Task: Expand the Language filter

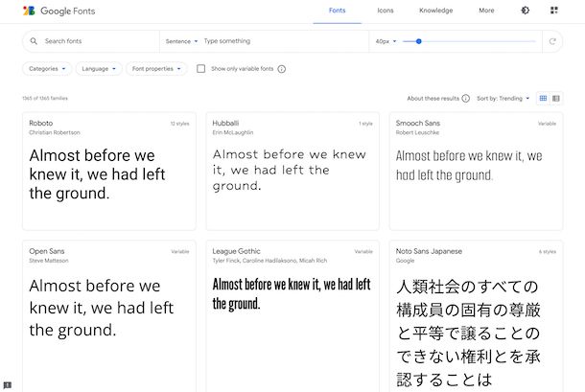Action: (x=99, y=69)
